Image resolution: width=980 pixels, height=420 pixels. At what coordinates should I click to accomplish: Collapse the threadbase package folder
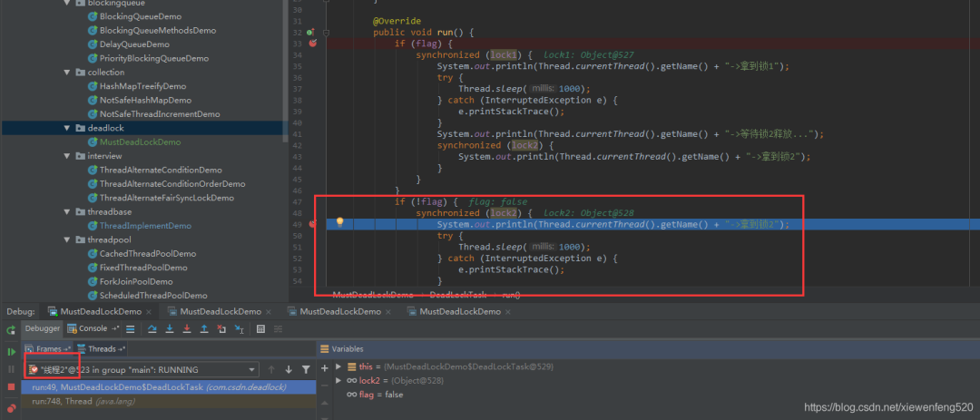click(67, 212)
